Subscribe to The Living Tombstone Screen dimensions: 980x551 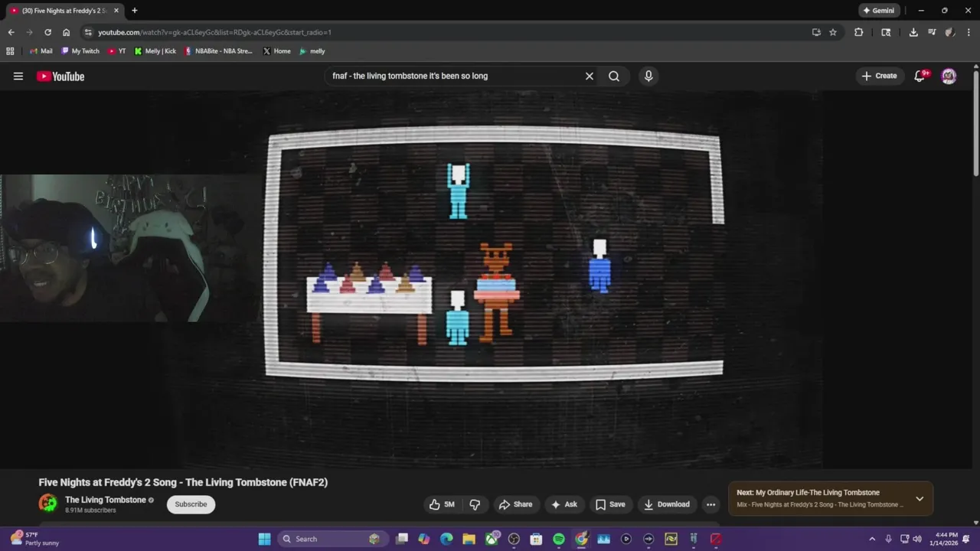pos(191,504)
